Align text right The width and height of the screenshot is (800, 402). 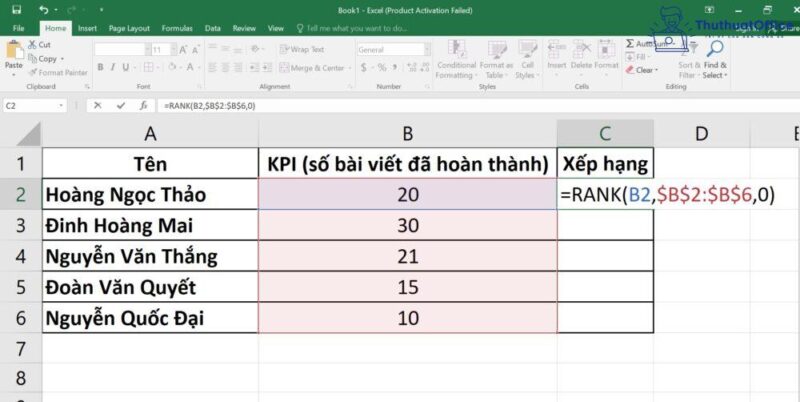[239, 67]
